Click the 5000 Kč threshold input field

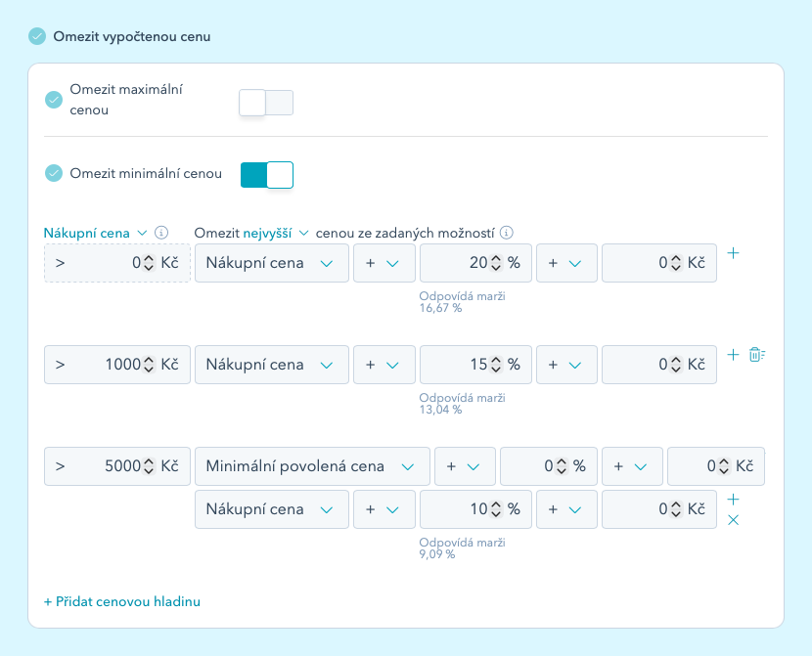117,466
